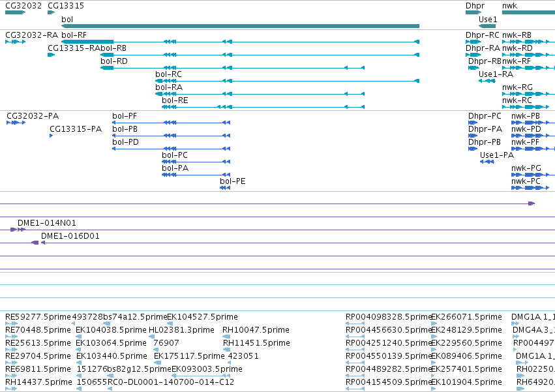
Task: Click the RH10047.5prime EST label
Action: tap(256, 329)
